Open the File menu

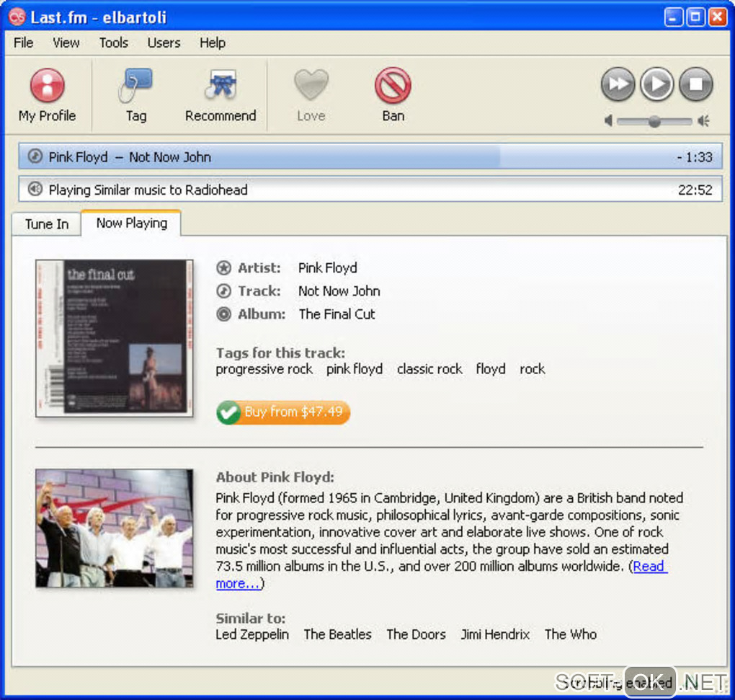24,43
